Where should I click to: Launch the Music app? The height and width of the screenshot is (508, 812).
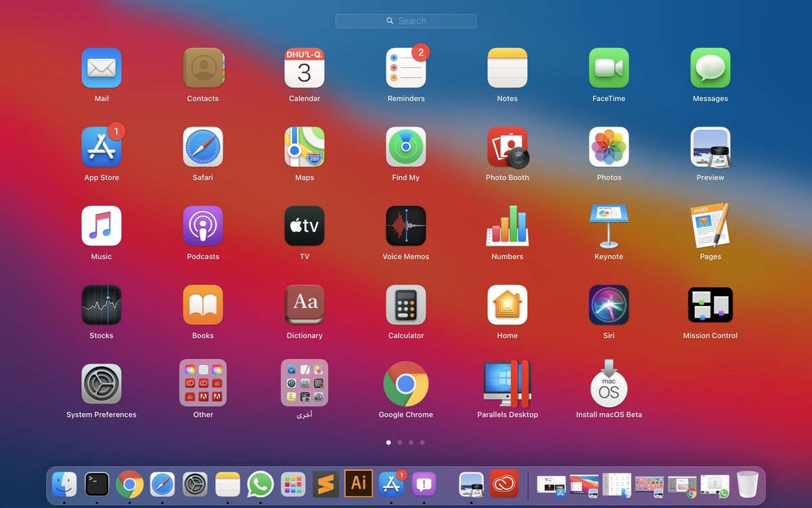[x=101, y=226]
